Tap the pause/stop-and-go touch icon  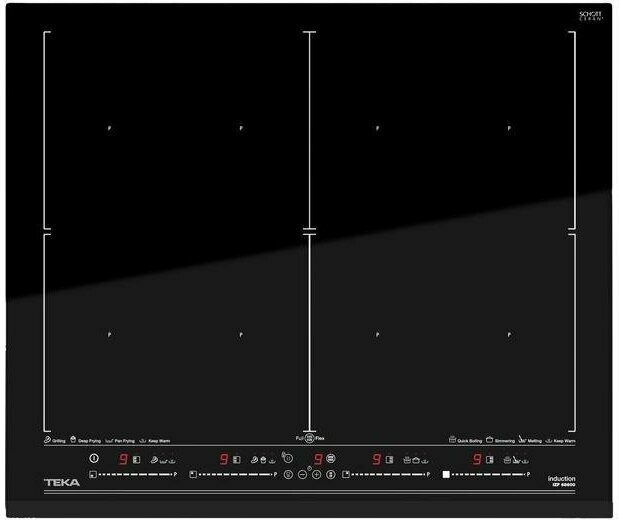click(x=330, y=474)
